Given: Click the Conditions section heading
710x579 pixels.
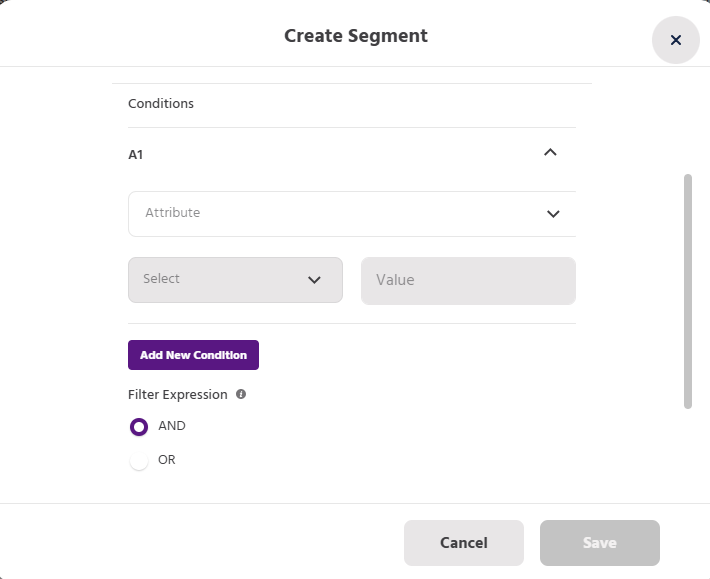Looking at the screenshot, I should 161,103.
